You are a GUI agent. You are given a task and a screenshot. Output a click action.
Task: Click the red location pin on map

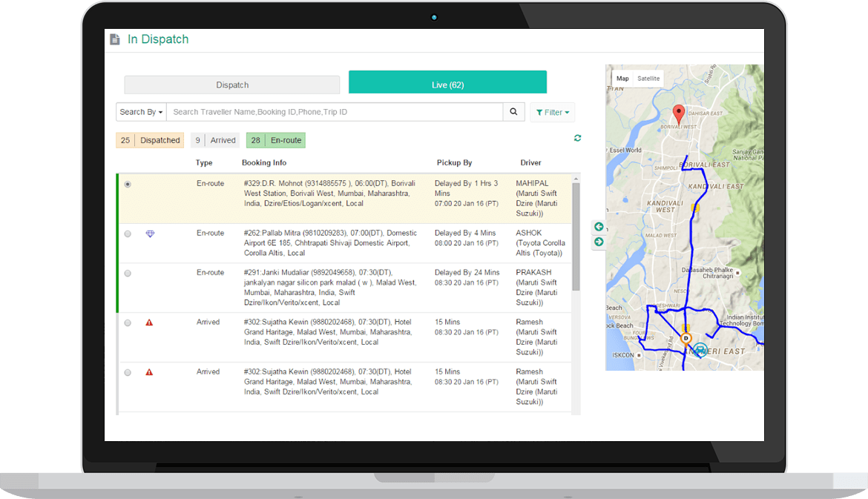tap(678, 115)
